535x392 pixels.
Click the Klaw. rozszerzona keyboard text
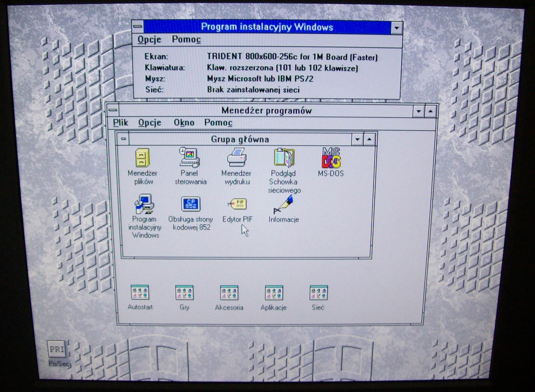point(282,68)
